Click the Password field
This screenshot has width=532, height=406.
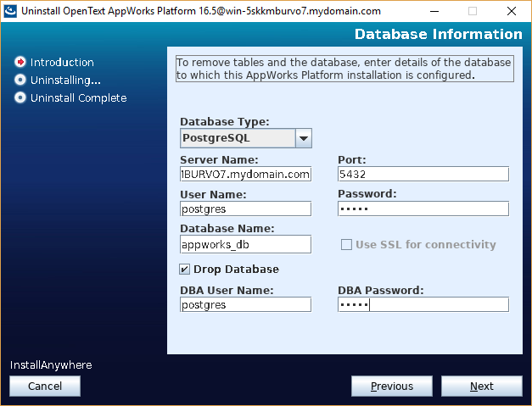(x=423, y=209)
